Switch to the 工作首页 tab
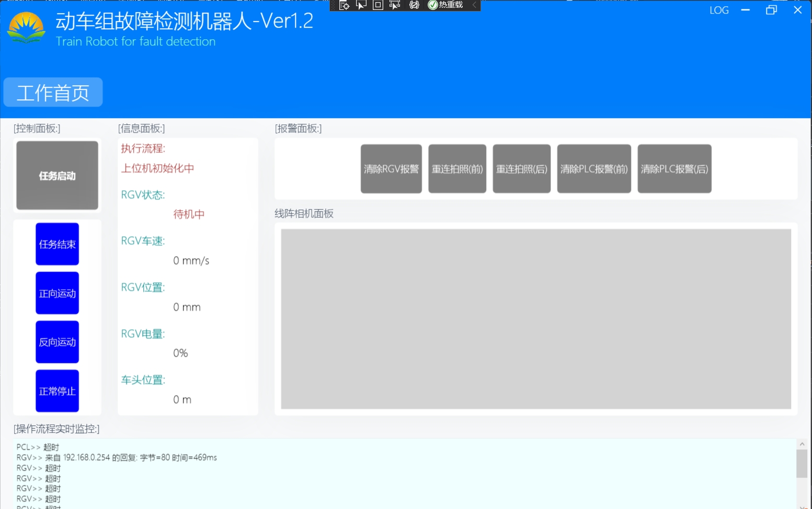 click(x=53, y=92)
